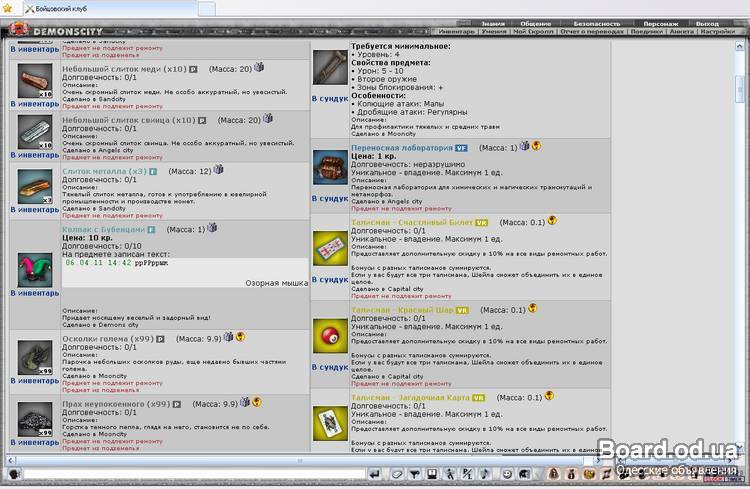Click the round icon left of chat input
This screenshot has height=489, width=750.
click(14, 474)
